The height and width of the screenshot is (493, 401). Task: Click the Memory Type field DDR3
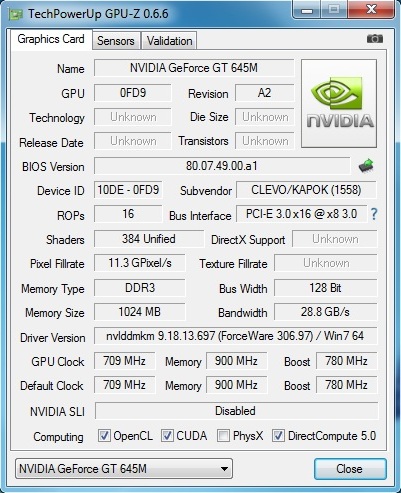(140, 288)
